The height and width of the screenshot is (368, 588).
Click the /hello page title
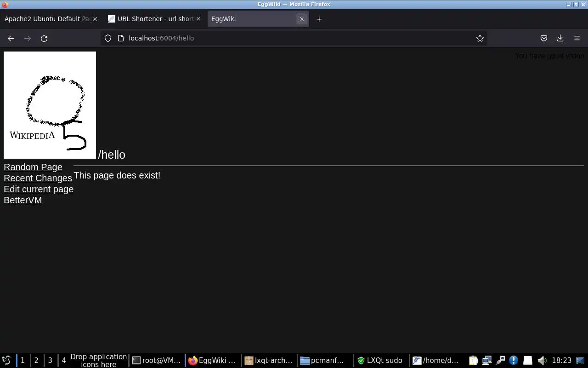(x=112, y=155)
